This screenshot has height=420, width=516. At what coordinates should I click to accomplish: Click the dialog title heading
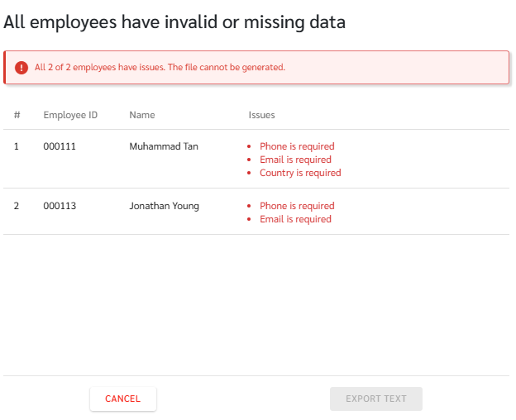tap(174, 22)
